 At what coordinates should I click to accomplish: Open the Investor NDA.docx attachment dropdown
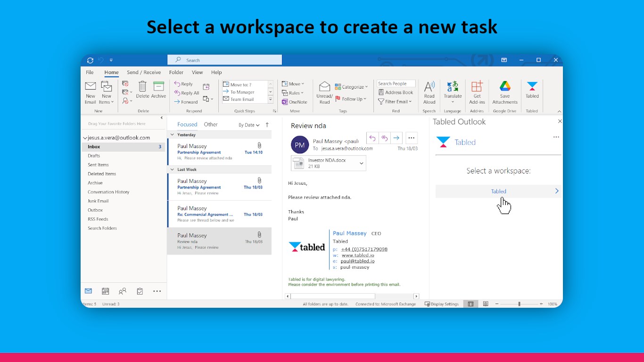[362, 163]
